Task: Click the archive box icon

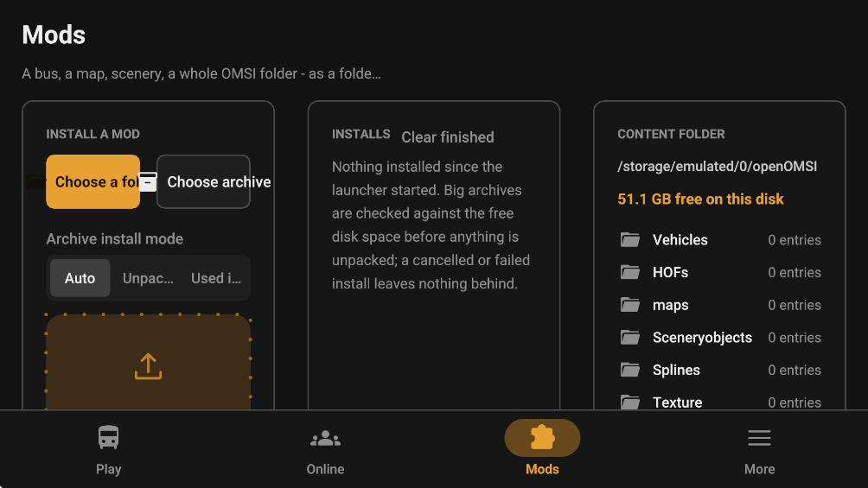Action: [x=148, y=181]
